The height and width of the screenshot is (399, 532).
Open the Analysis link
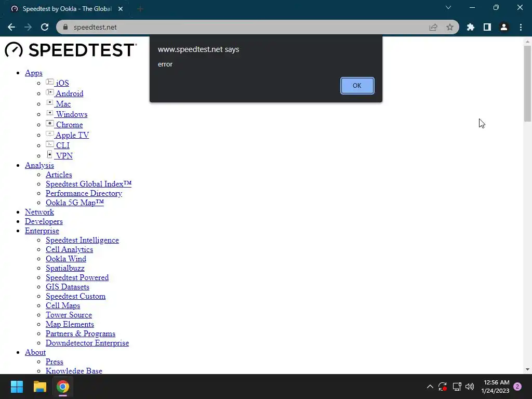pos(39,165)
